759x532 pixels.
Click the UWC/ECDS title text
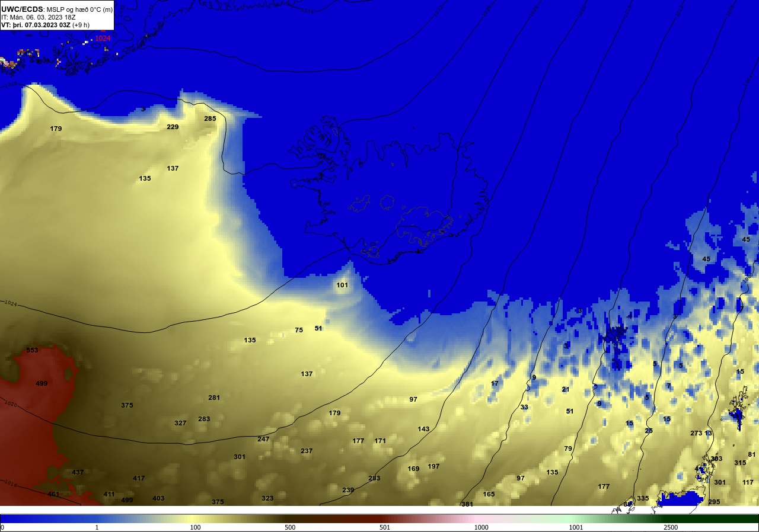coord(22,9)
